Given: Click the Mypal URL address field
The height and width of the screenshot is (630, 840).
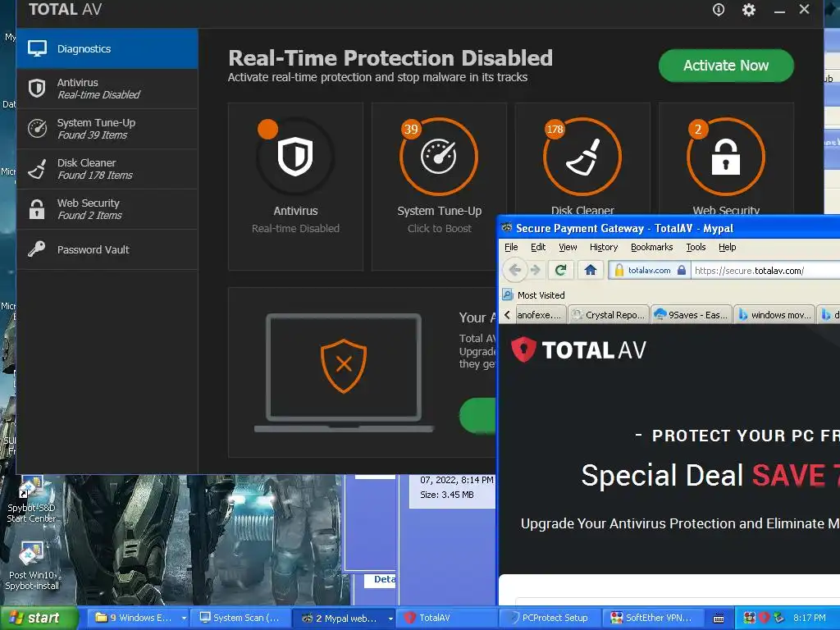Looking at the screenshot, I should 766,271.
